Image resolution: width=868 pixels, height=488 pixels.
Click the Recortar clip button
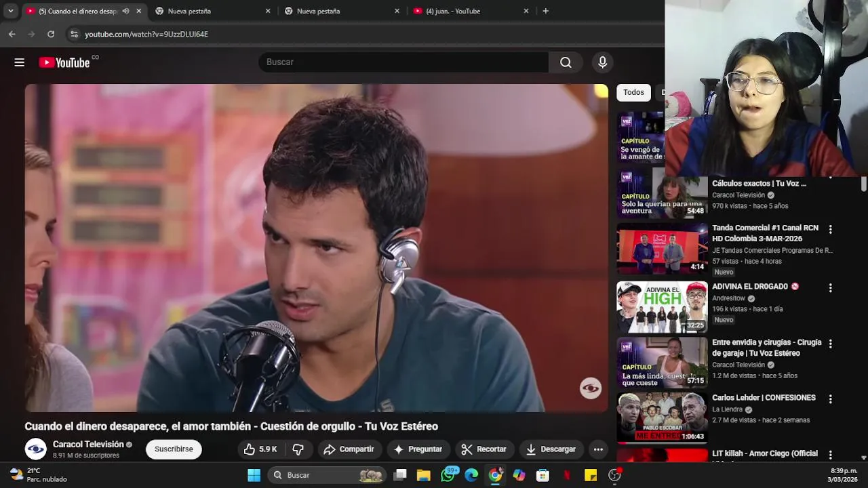pos(484,449)
